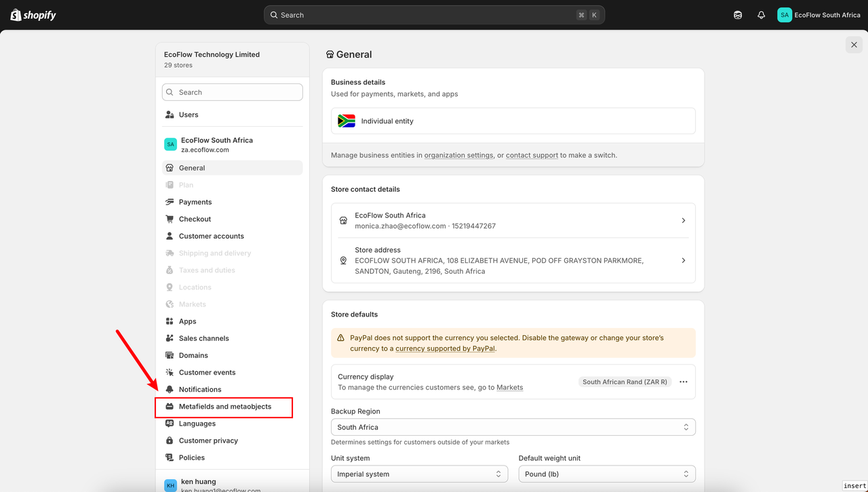Expand the Backup Region dropdown
This screenshot has height=492, width=868.
click(x=513, y=427)
